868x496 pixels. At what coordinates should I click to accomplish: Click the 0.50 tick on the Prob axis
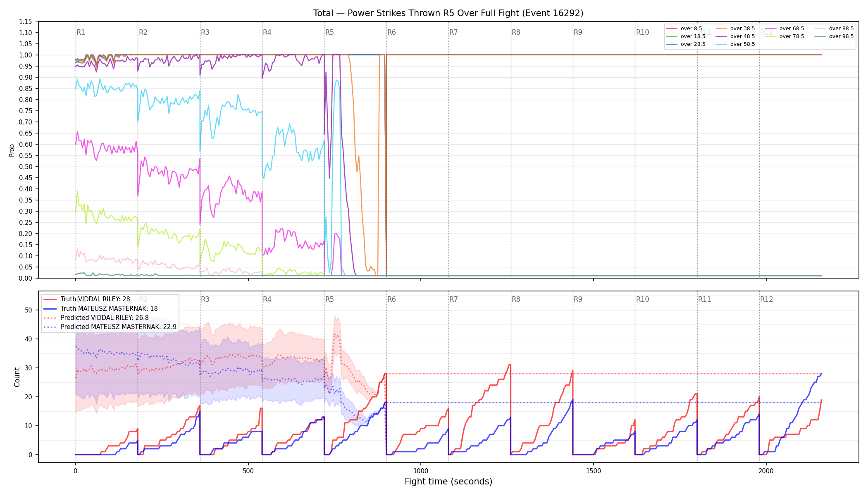[26, 167]
